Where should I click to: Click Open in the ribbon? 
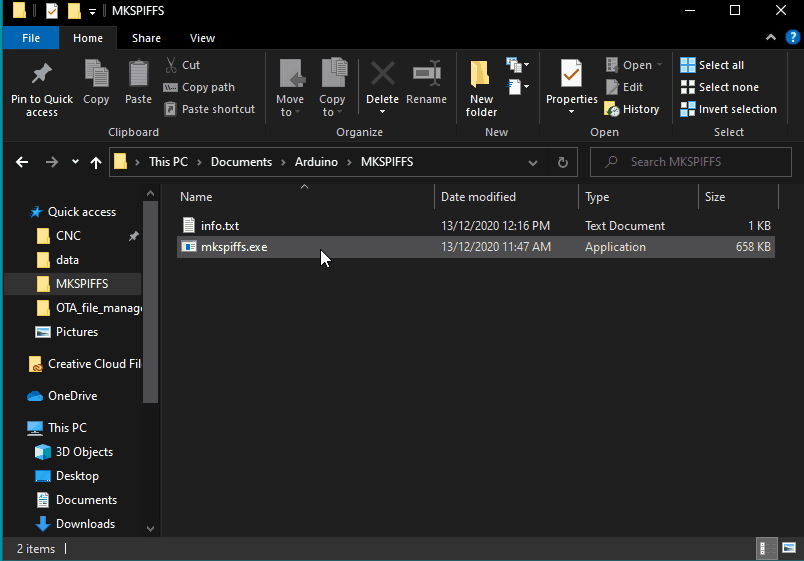tap(634, 65)
